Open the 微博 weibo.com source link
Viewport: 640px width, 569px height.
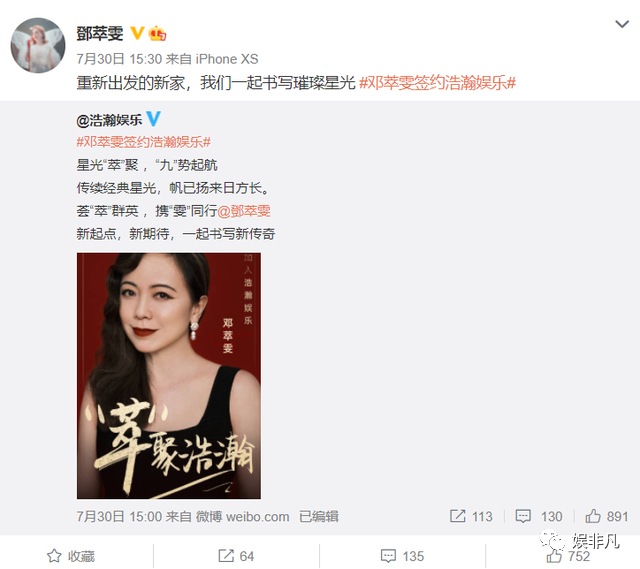242,517
